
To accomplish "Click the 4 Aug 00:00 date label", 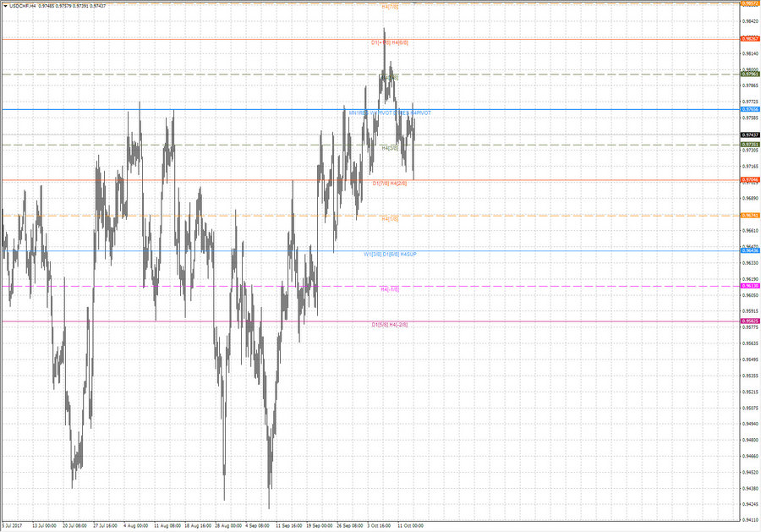I will pyautogui.click(x=136, y=526).
